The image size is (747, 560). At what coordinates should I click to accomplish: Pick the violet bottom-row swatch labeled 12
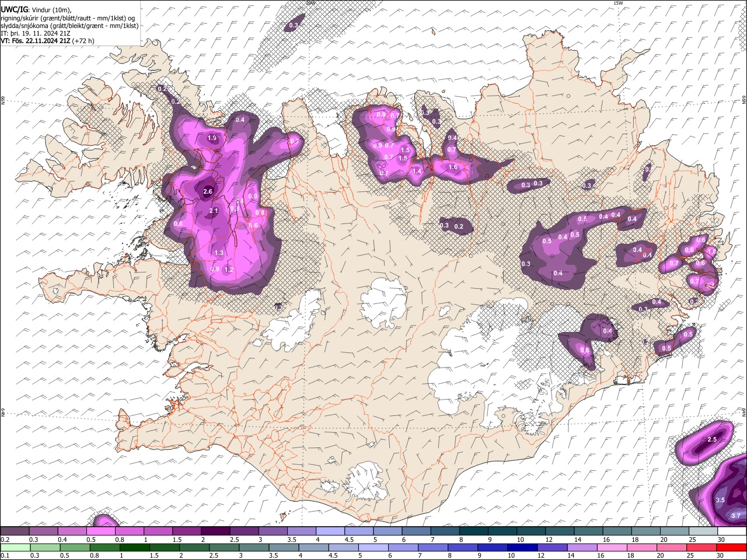[553, 548]
